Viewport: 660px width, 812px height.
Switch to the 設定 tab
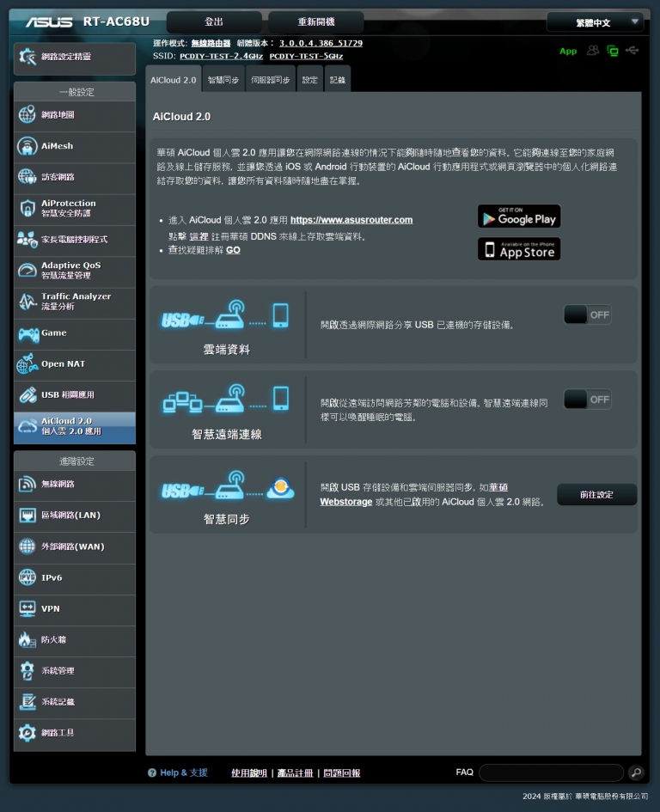coord(309,80)
